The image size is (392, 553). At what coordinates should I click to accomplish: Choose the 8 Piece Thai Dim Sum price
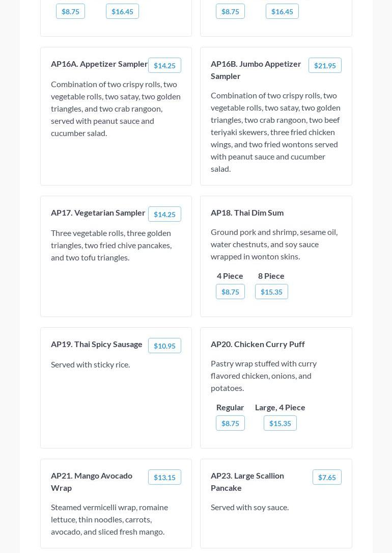(271, 292)
